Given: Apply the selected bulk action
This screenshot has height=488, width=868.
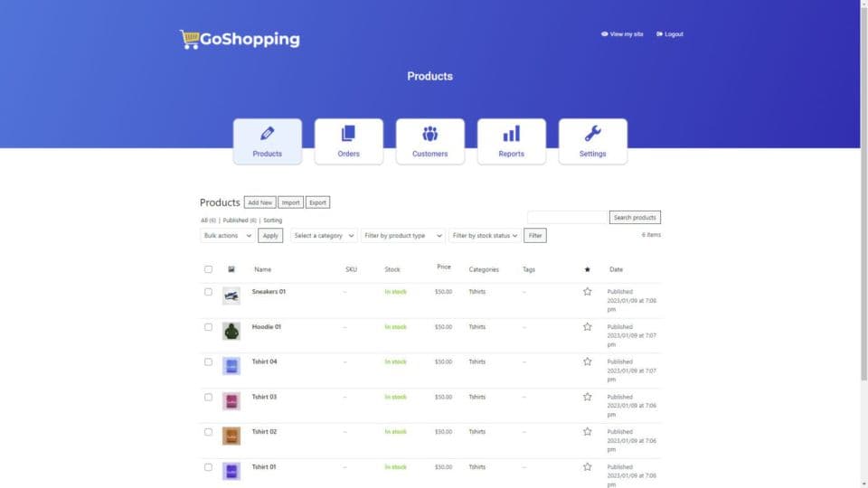Looking at the screenshot, I should click(270, 236).
